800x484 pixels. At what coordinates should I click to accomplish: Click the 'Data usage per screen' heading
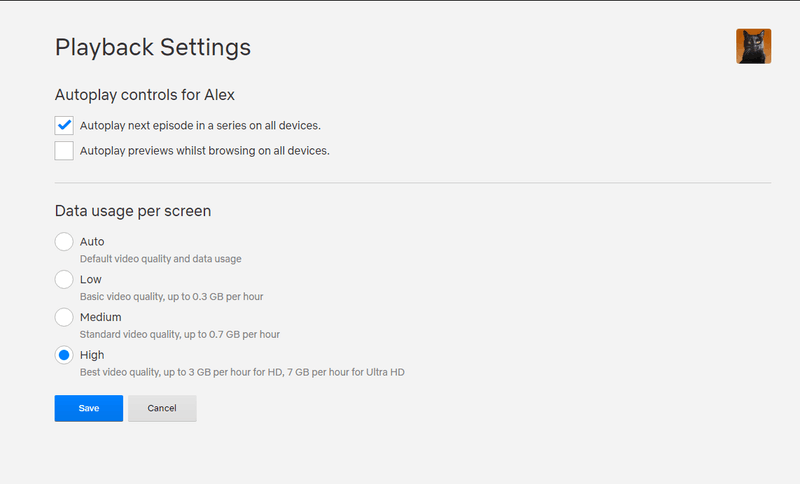(132, 211)
